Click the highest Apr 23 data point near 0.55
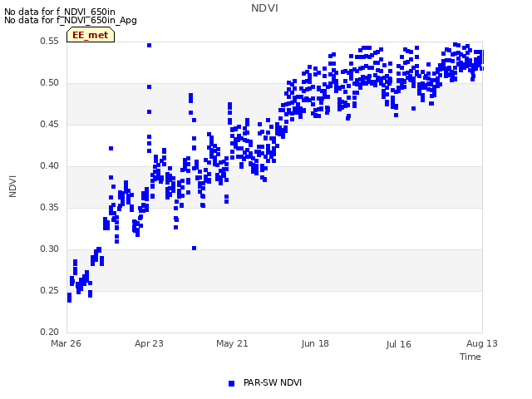The height and width of the screenshot is (399, 532). tap(149, 45)
